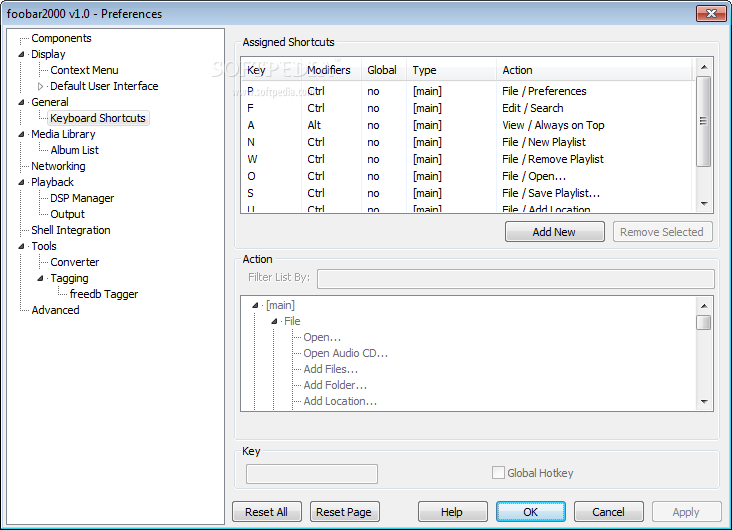Toggle the Global Hotkey checkbox
The image size is (732, 530).
pyautogui.click(x=498, y=473)
